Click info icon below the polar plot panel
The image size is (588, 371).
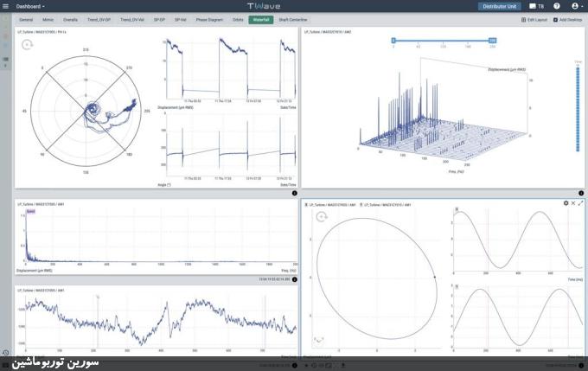point(295,193)
